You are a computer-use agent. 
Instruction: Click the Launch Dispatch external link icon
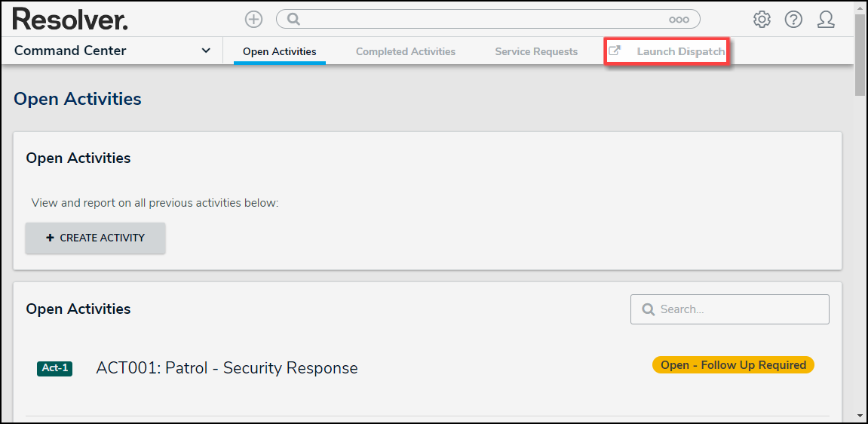coord(615,51)
